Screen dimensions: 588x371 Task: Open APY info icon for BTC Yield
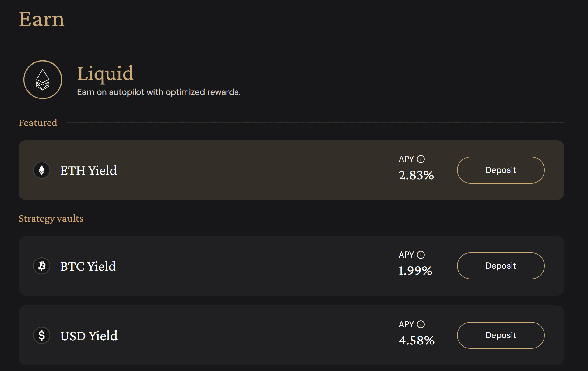point(421,255)
